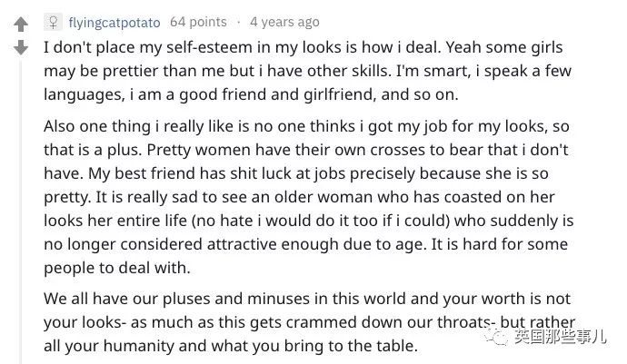This screenshot has width=627, height=364.
Task: Click the "4 years ago" timestamp
Action: [x=285, y=22]
